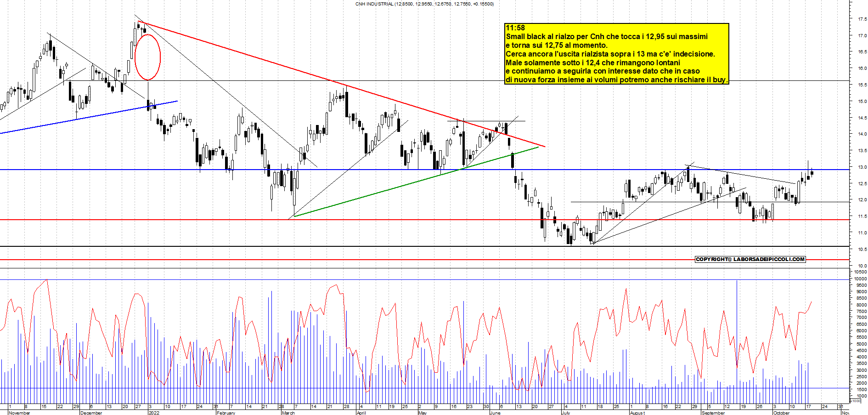Click the March label on time axis
Viewport: 868px width, 415px height.
pyautogui.click(x=288, y=413)
